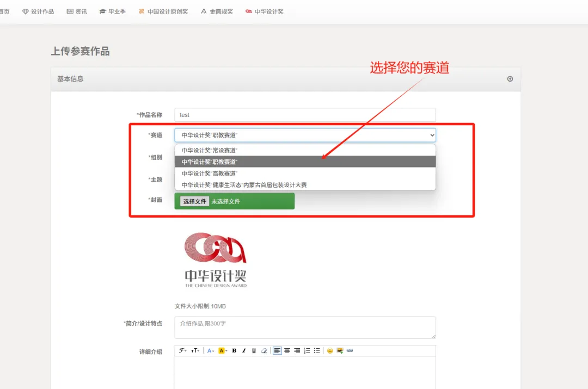
Task: Insert a bulleted list
Action: coord(317,350)
